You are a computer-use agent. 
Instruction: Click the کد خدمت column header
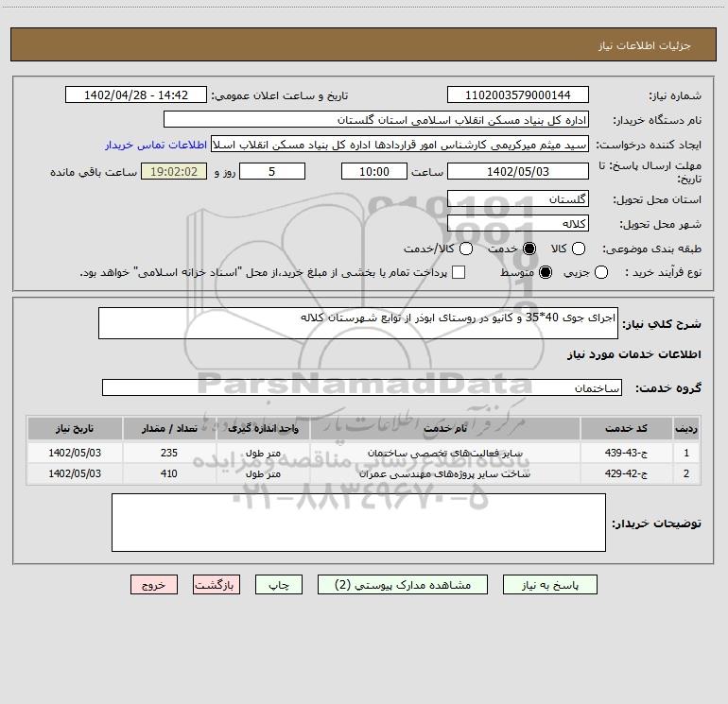[x=626, y=428]
